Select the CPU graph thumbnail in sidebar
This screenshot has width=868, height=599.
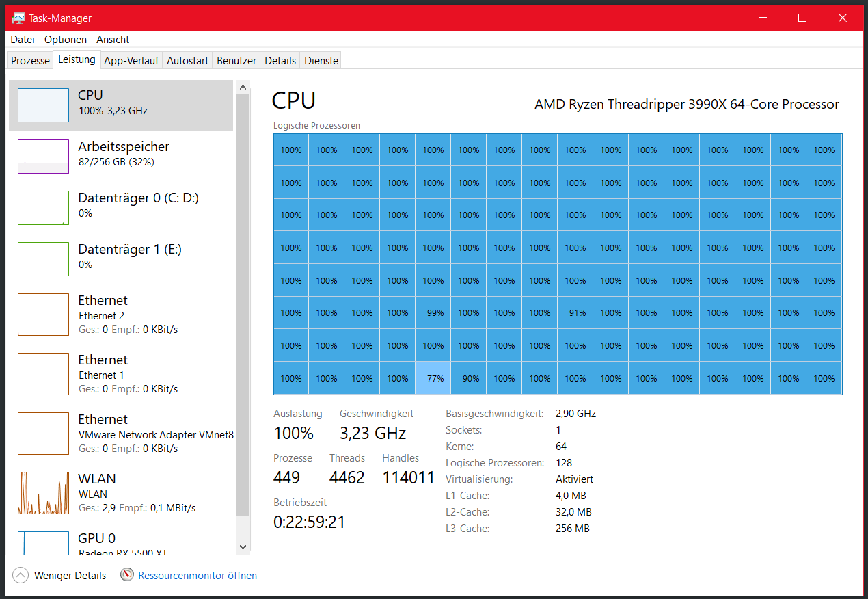[x=43, y=105]
